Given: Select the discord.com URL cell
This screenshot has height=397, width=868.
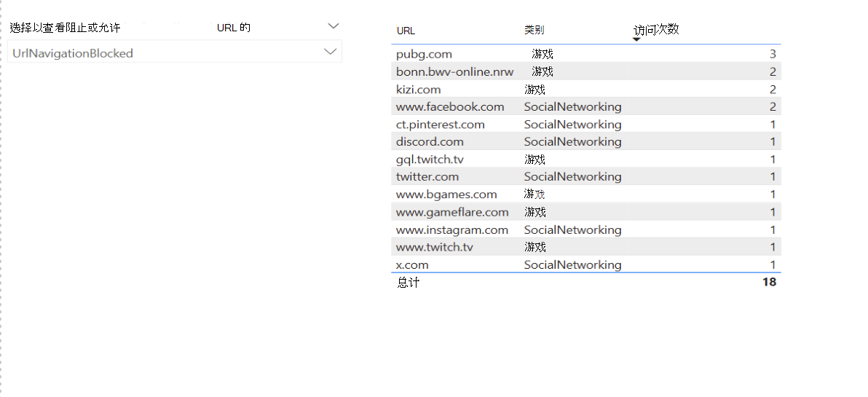Looking at the screenshot, I should [430, 142].
